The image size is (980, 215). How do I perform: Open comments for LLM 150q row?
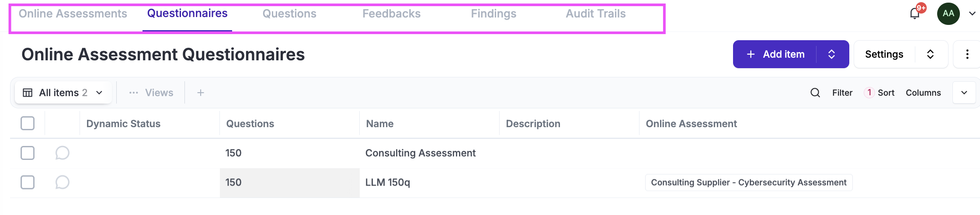[62, 182]
